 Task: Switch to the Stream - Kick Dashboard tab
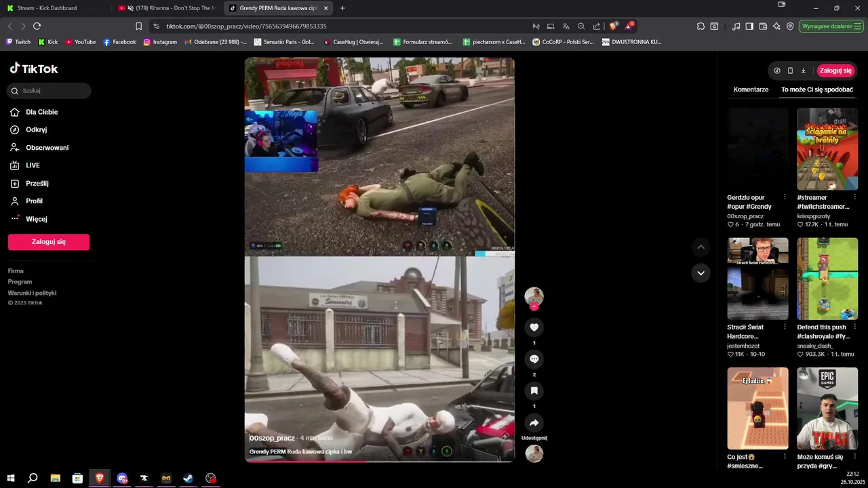(54, 8)
